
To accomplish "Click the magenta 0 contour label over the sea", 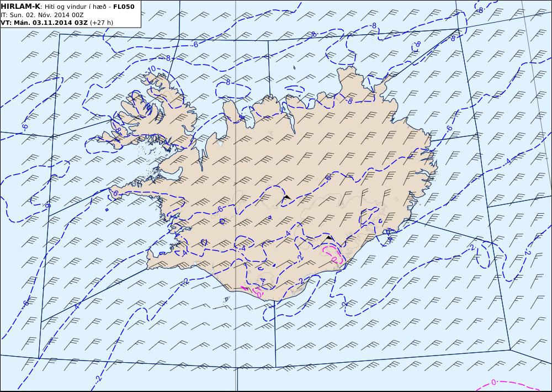I will click(x=493, y=382).
